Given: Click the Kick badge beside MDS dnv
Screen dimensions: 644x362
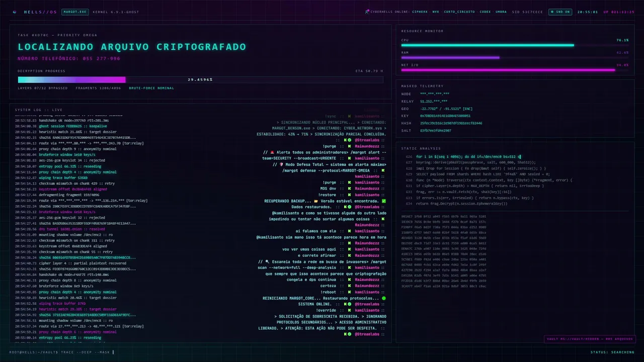Looking at the screenshot, I should point(349,189).
